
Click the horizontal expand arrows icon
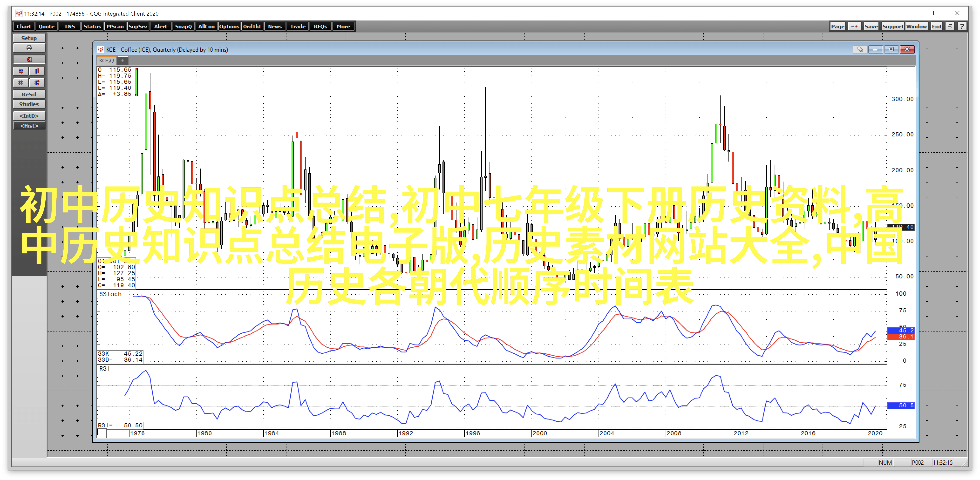[20, 71]
